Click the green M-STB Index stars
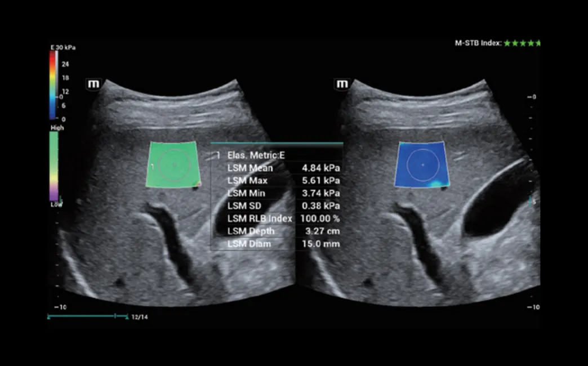Viewport: 588px width, 366px height. pos(522,43)
